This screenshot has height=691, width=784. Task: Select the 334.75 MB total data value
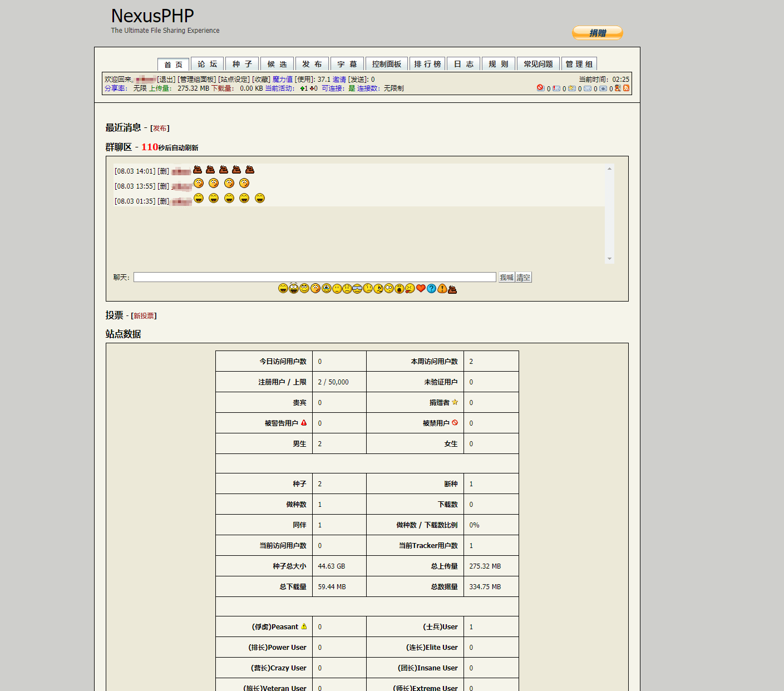pyautogui.click(x=485, y=587)
